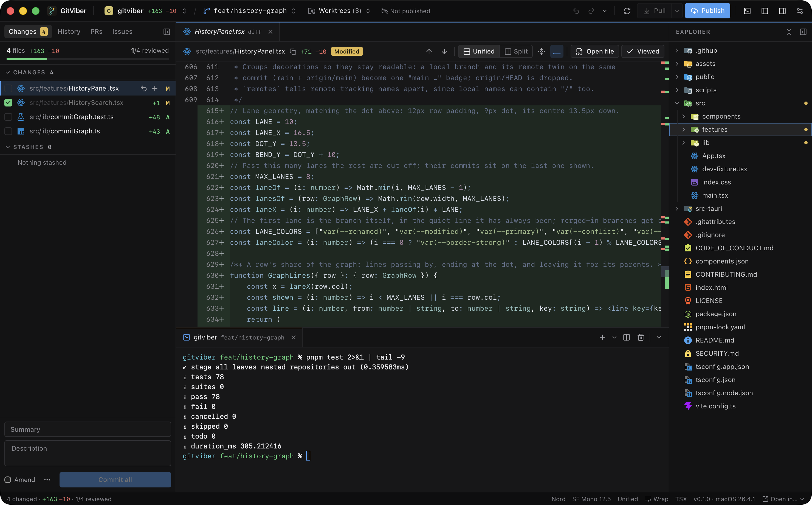The height and width of the screenshot is (505, 812).
Task: Click the collapse unchanged lines icon
Action: point(542,51)
